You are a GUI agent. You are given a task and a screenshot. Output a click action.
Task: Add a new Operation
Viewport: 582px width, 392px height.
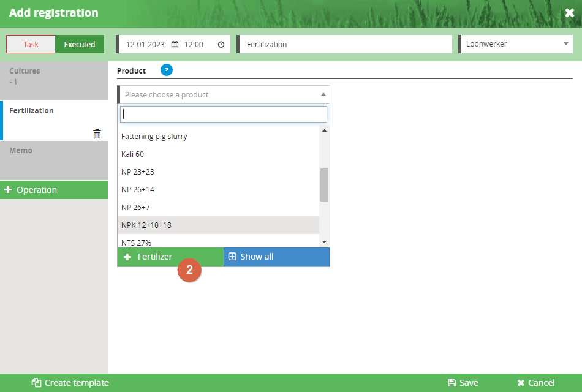click(x=54, y=190)
